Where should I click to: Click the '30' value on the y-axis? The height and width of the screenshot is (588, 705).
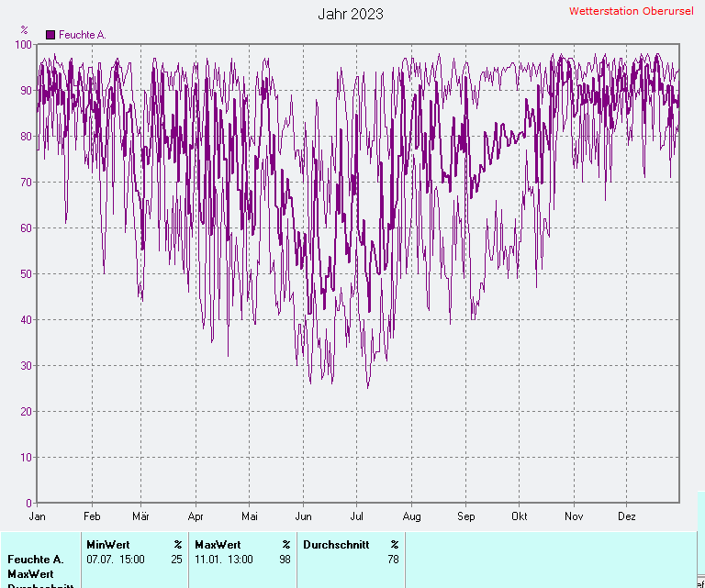tap(27, 366)
